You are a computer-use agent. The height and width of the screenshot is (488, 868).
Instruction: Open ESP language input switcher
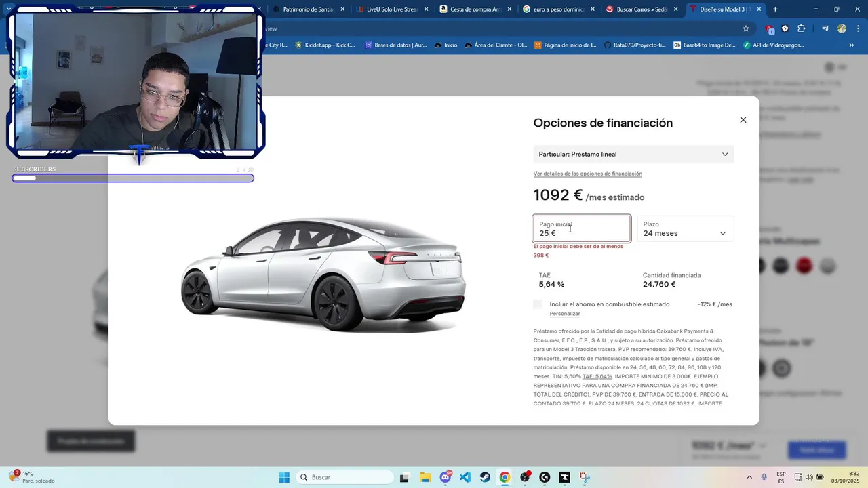(x=781, y=477)
